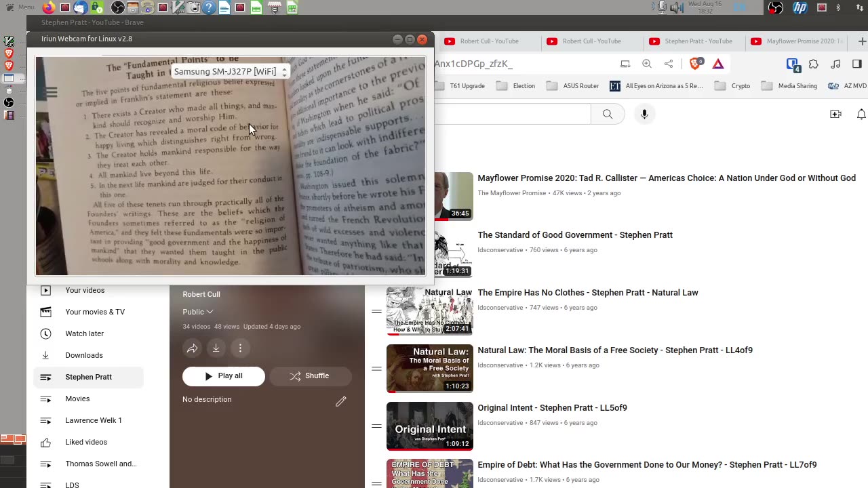Open Brave Shields lion icon
This screenshot has width=868, height=488.
[696, 64]
